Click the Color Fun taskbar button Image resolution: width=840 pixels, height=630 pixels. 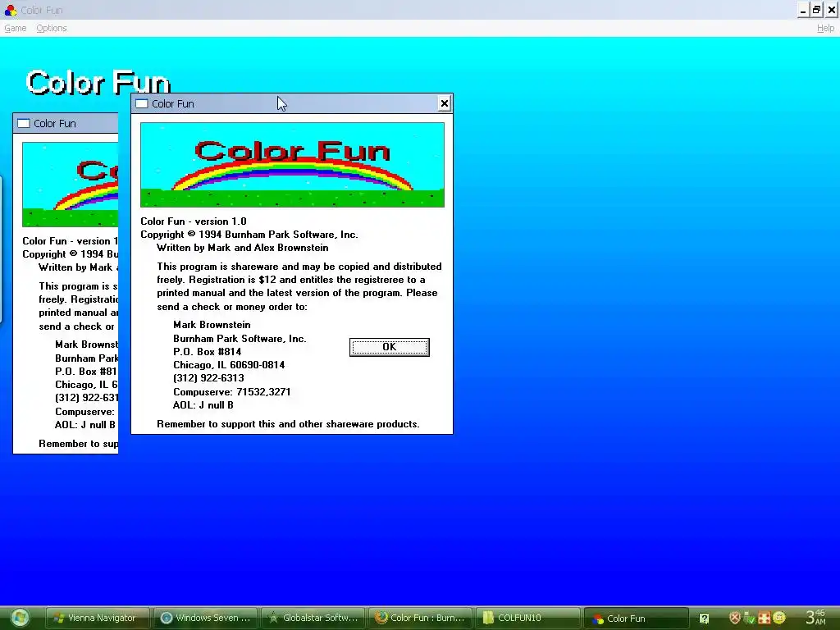636,618
